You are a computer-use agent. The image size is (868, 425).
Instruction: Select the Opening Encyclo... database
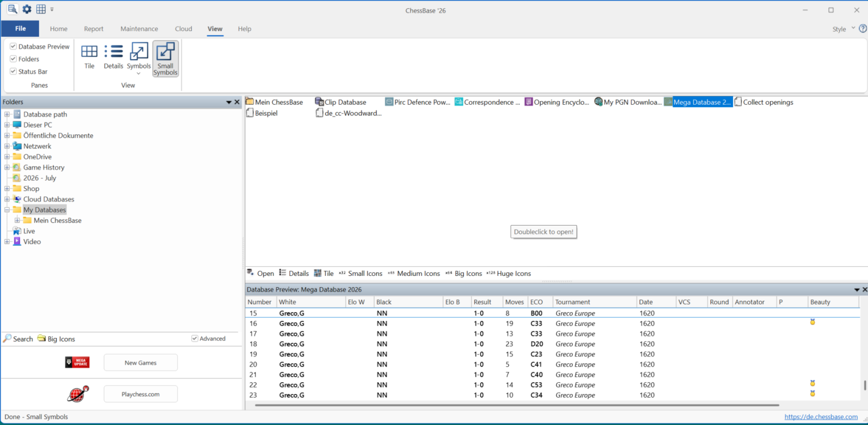(x=557, y=102)
